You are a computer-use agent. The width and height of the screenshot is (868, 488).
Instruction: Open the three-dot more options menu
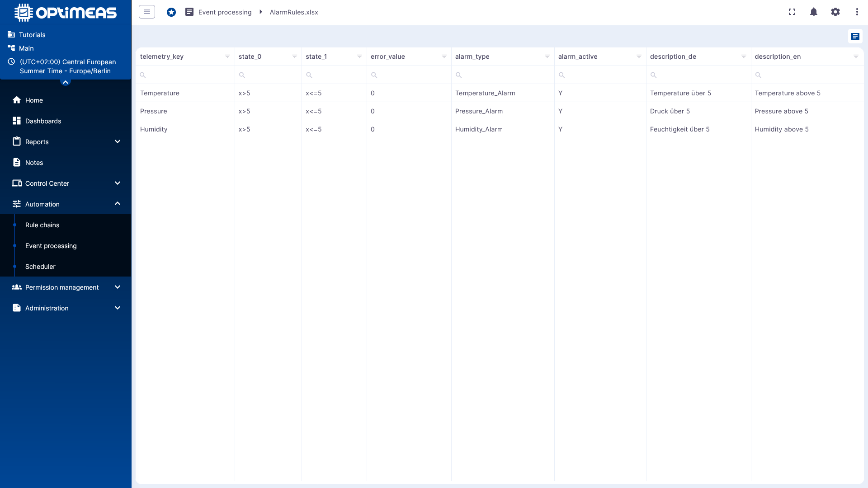point(857,12)
